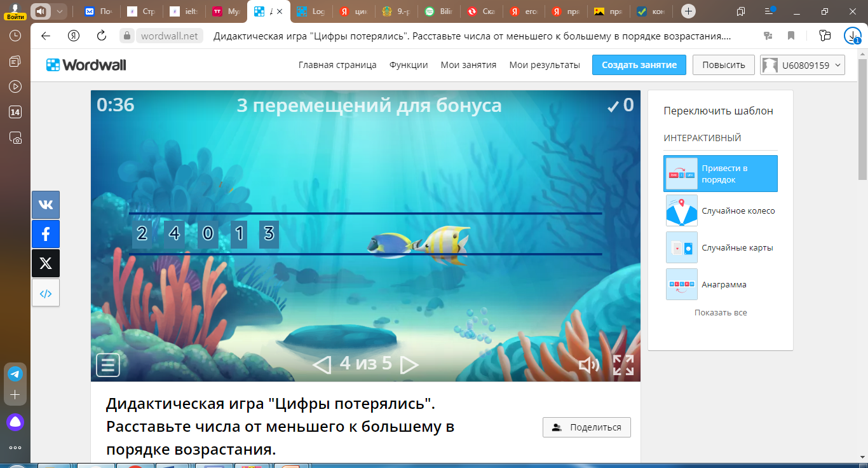Select the number tile 2

pos(142,234)
